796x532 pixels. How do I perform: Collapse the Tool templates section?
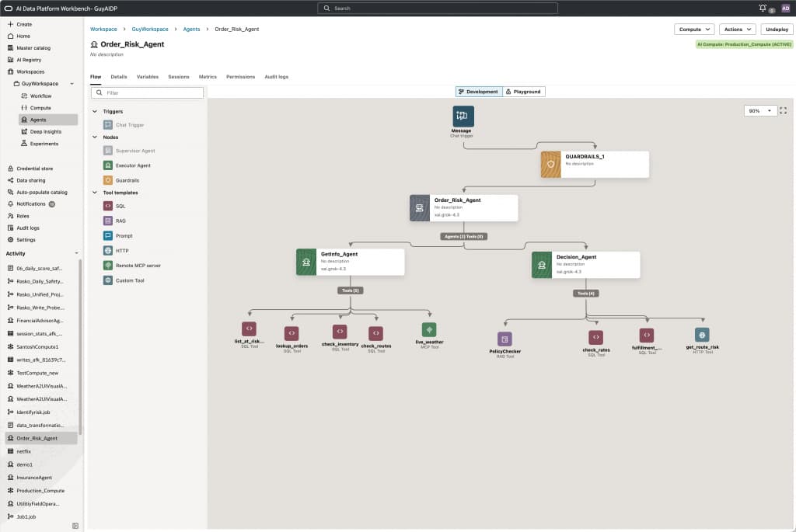95,193
